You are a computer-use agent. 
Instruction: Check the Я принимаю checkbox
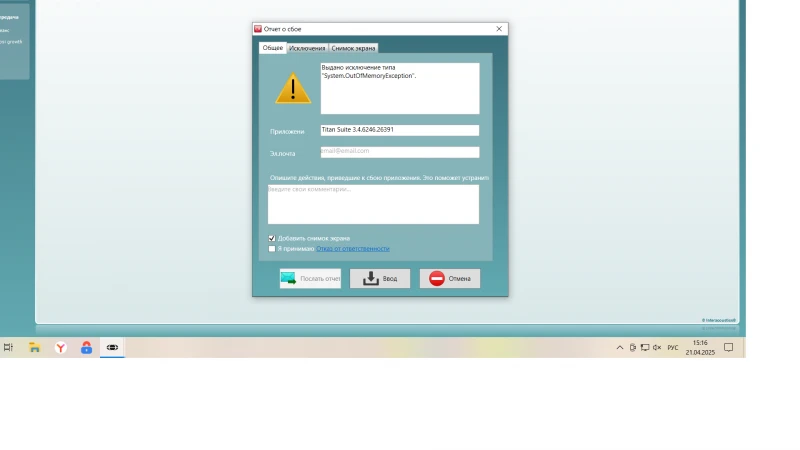(272, 249)
